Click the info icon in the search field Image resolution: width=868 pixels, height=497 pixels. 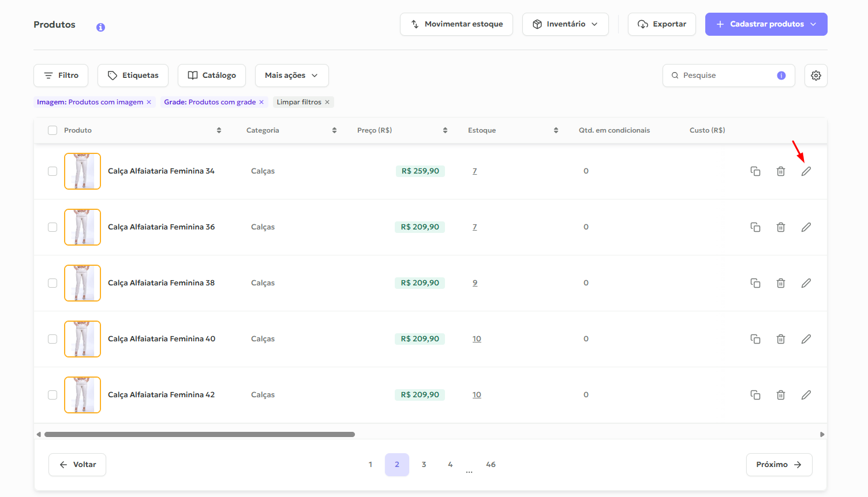click(781, 76)
